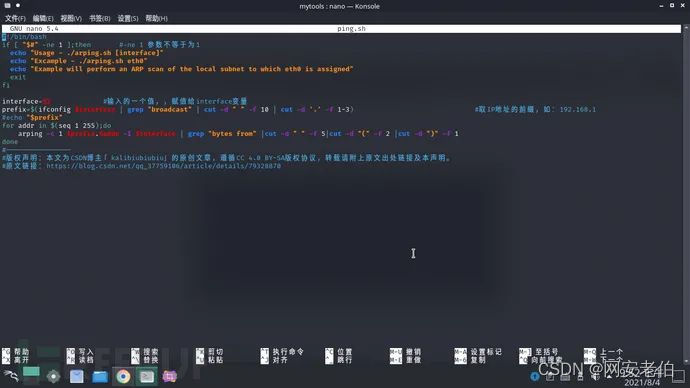The height and width of the screenshot is (388, 690).
Task: Open the 书签(B) bookmarks menu
Action: pos(99,18)
